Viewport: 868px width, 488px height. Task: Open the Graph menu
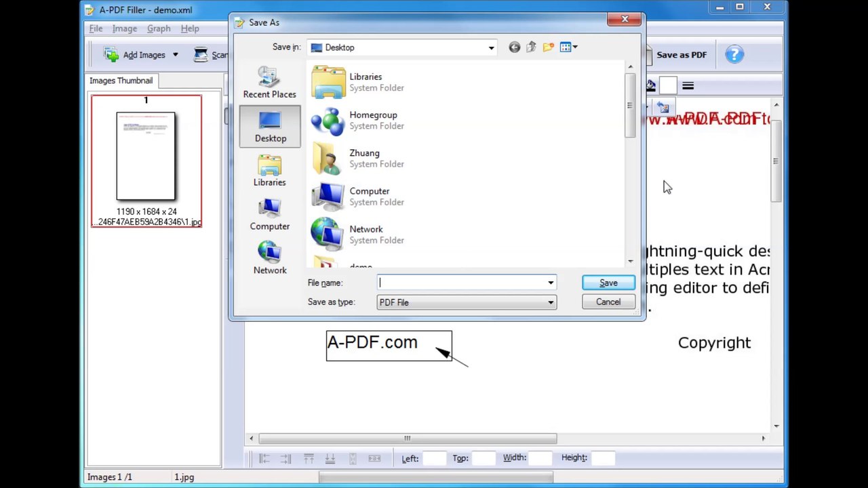tap(159, 28)
